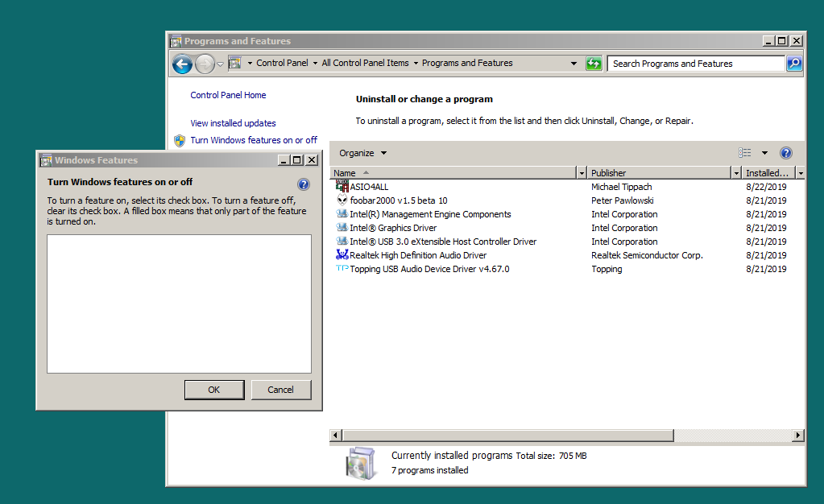Click the Programs and Features title bar icon

[x=176, y=41]
